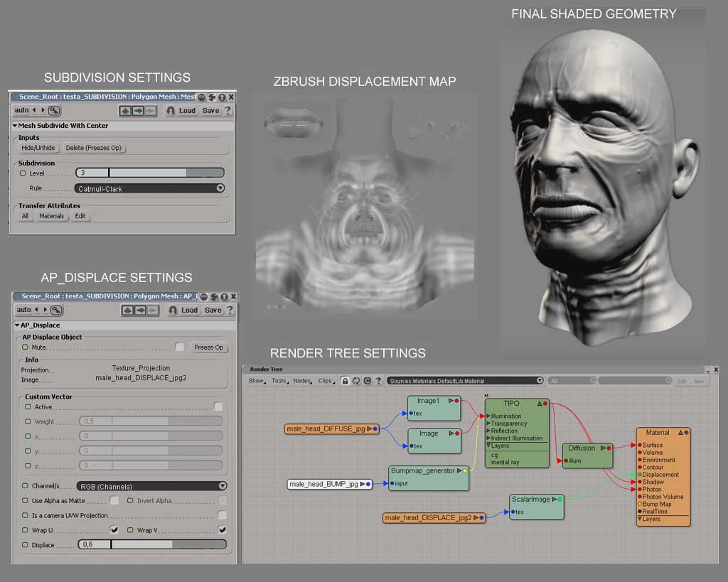This screenshot has width=728, height=582.
Task: Click the animation marker beside Level
Action: coord(23,173)
